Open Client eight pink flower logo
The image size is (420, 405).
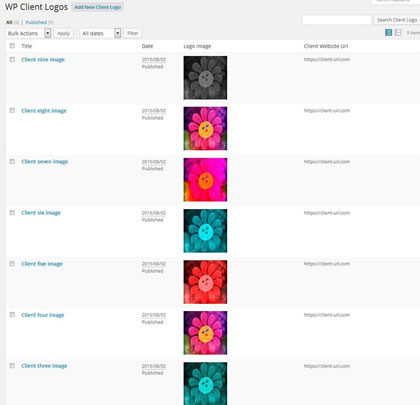[205, 128]
